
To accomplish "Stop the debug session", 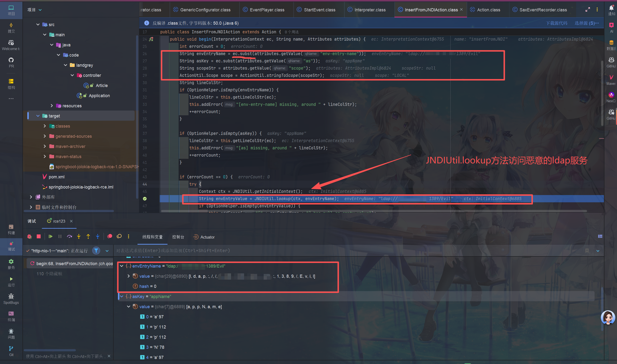I will point(38,236).
